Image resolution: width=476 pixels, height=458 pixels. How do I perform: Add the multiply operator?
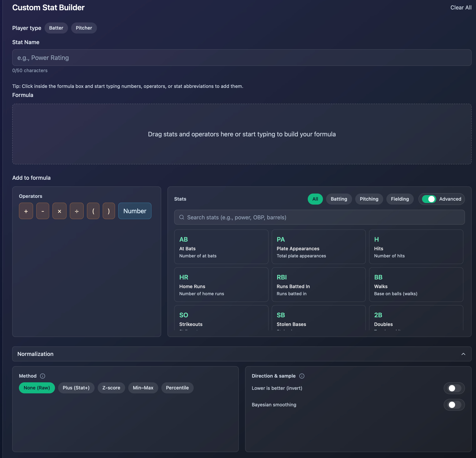coord(59,211)
